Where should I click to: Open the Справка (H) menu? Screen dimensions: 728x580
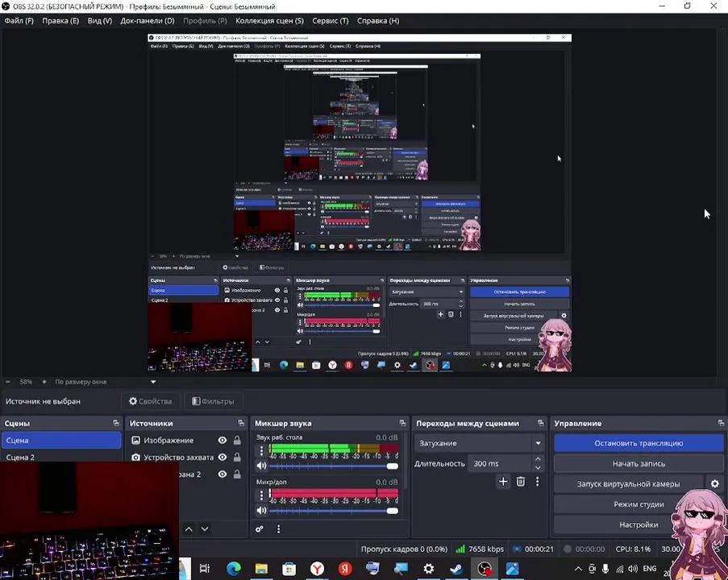378,21
